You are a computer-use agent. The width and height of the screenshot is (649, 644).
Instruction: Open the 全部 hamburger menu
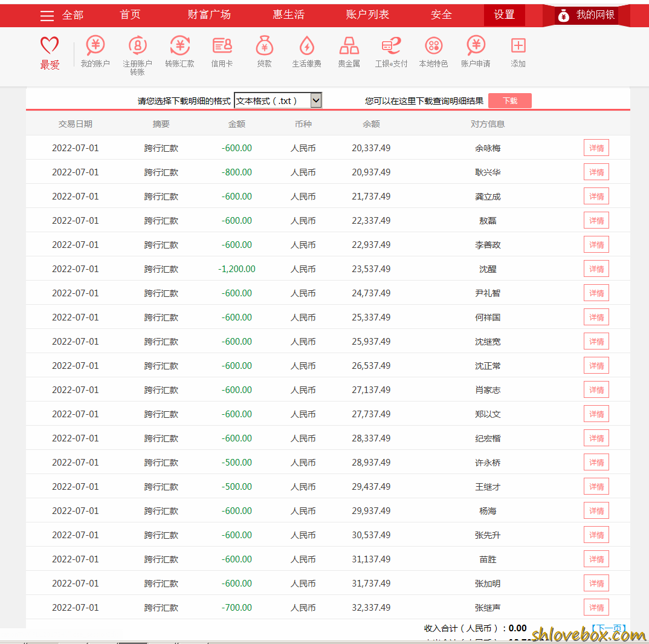tap(47, 16)
